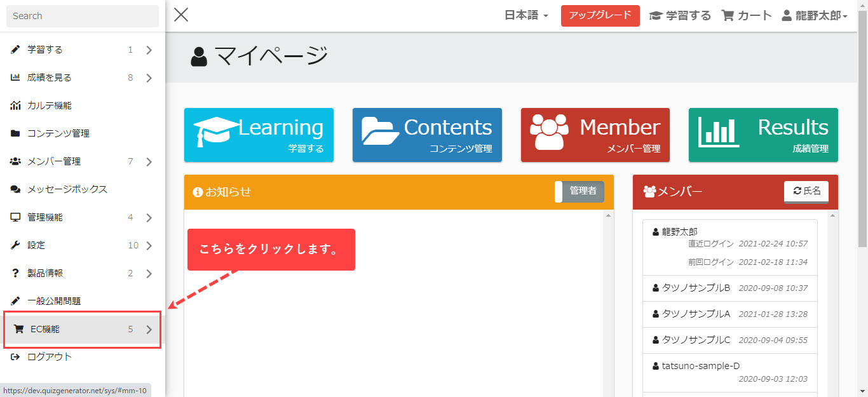Toggle the 管理者 switch in お知らせ panel
The image size is (868, 397).
tap(579, 191)
